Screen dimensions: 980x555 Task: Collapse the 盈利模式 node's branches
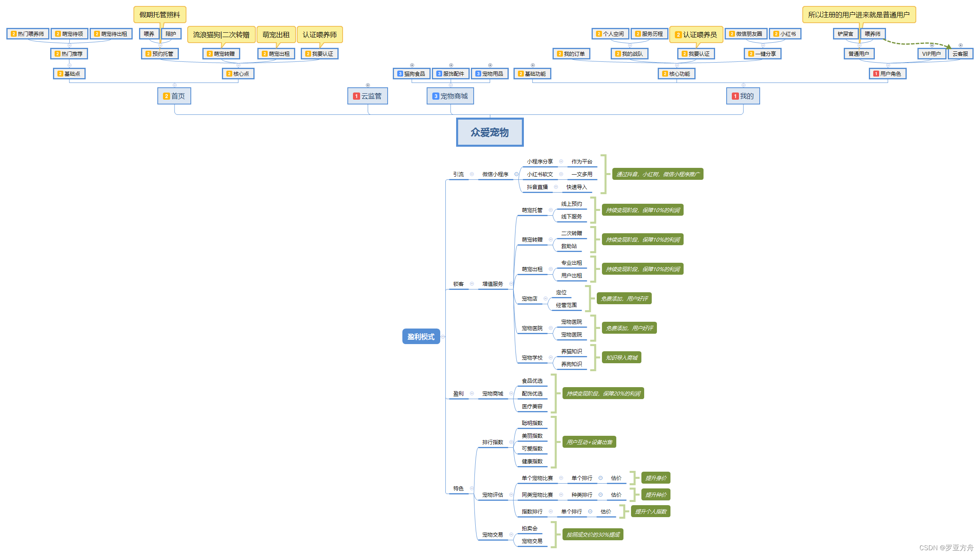443,337
